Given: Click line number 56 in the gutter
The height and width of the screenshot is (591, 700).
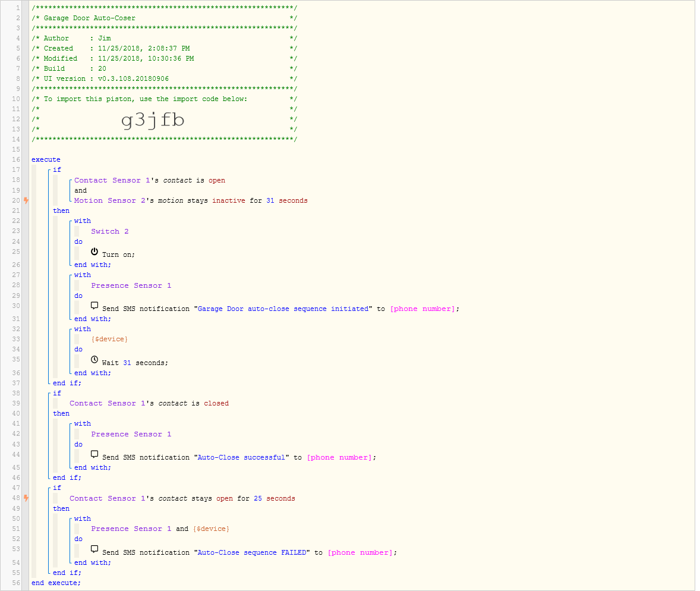Looking at the screenshot, I should (x=16, y=583).
